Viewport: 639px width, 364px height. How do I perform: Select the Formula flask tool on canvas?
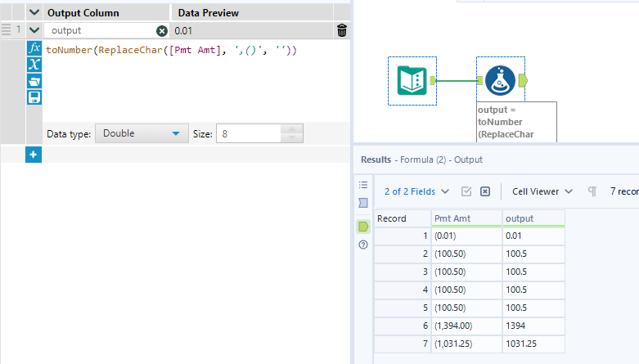coord(500,80)
